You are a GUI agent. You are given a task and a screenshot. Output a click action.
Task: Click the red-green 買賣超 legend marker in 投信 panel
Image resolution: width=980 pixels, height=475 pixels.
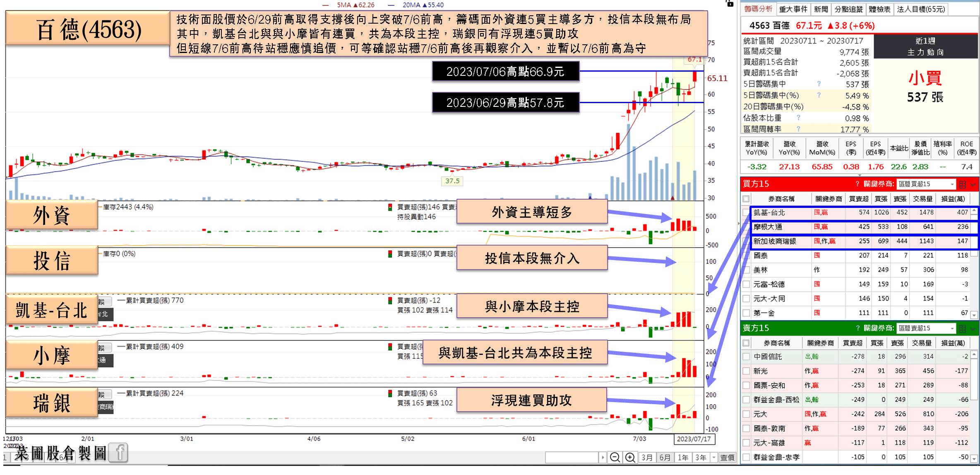pyautogui.click(x=390, y=253)
